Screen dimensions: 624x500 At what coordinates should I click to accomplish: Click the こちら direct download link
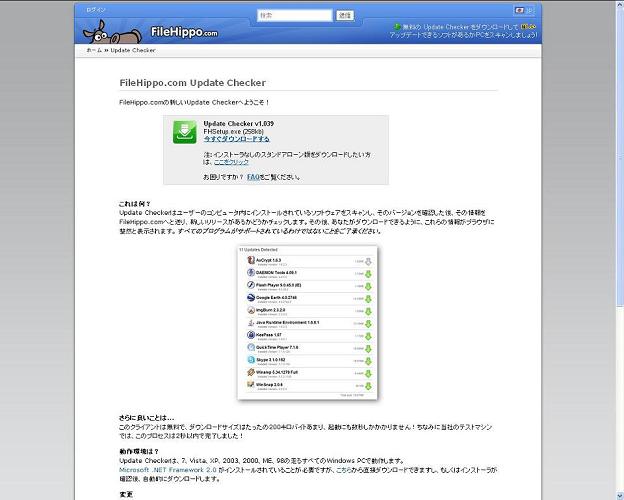click(343, 470)
